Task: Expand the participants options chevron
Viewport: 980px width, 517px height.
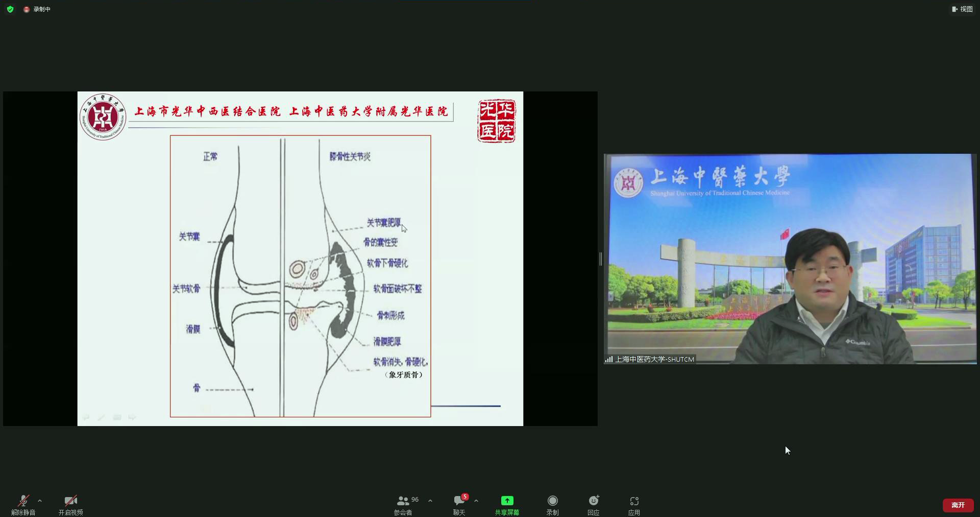Action: [430, 501]
